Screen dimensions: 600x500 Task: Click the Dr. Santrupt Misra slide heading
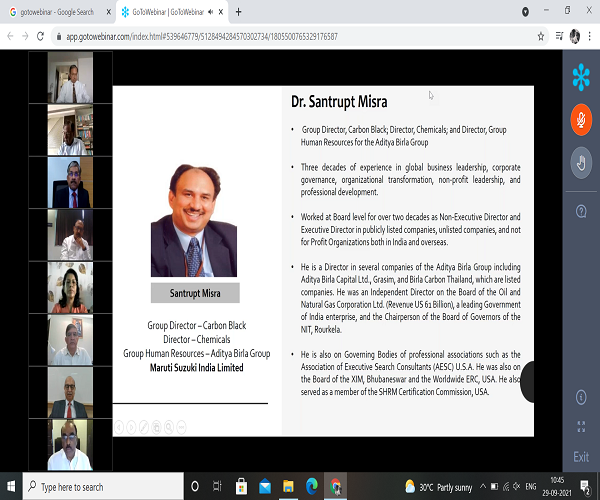[x=339, y=102]
